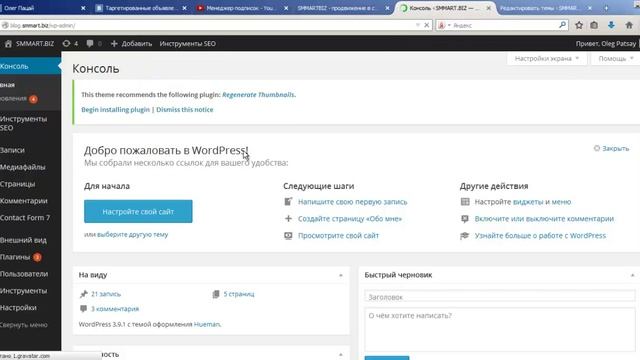Screen dimensions: 640x360
Task: Click the comment icon beside 3 комментария
Action: pos(83,309)
